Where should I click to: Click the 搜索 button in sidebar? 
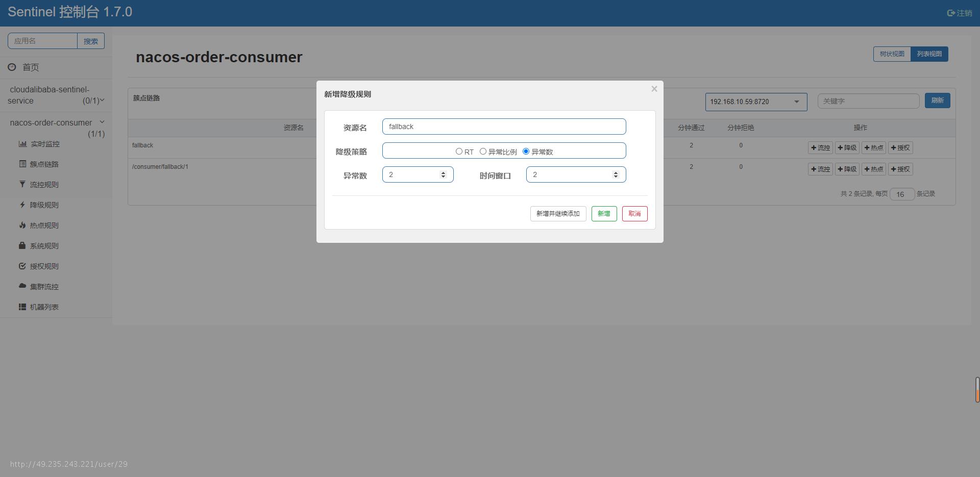(x=91, y=41)
